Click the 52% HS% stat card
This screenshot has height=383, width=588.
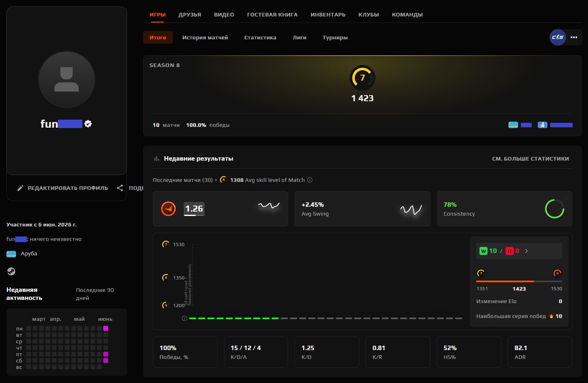click(469, 352)
